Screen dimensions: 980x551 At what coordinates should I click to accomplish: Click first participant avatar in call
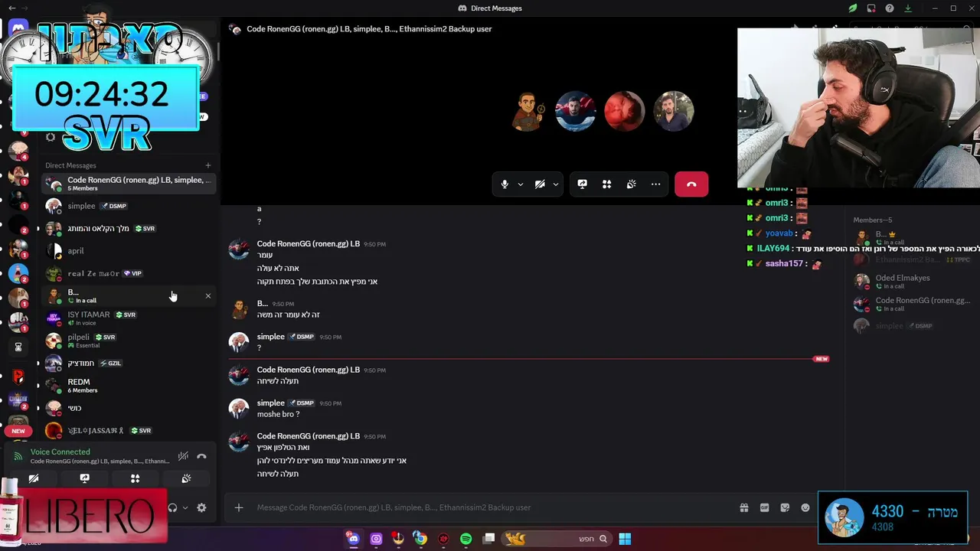[527, 112]
